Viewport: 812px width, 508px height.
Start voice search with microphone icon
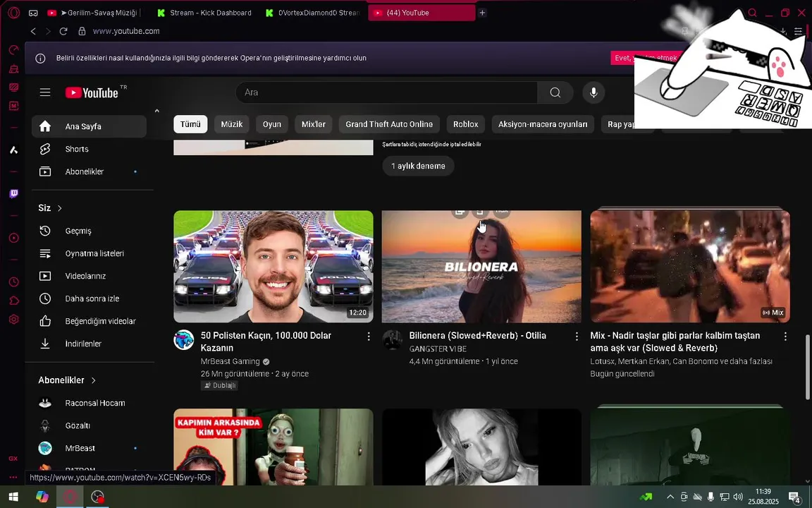tap(593, 92)
